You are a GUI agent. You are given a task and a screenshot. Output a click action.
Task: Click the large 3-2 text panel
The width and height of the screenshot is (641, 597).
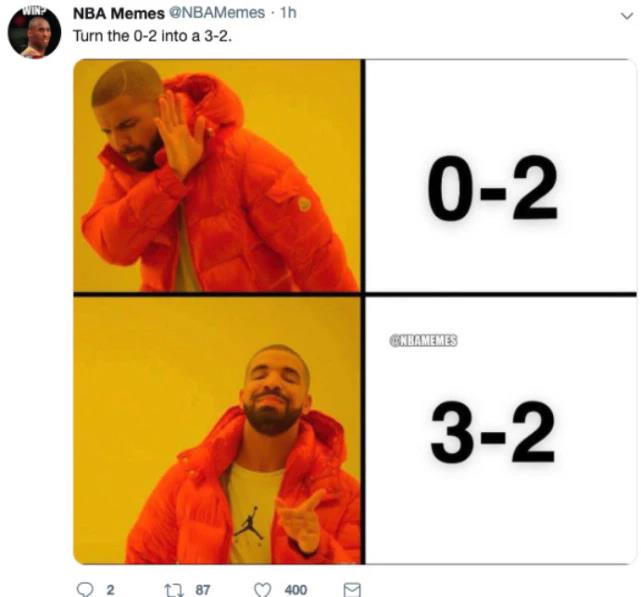click(501, 431)
